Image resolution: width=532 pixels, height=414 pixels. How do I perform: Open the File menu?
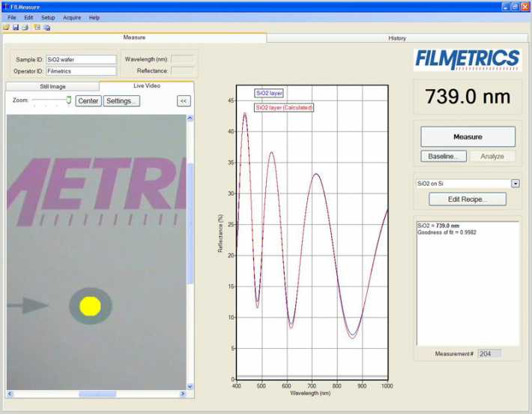pos(12,17)
